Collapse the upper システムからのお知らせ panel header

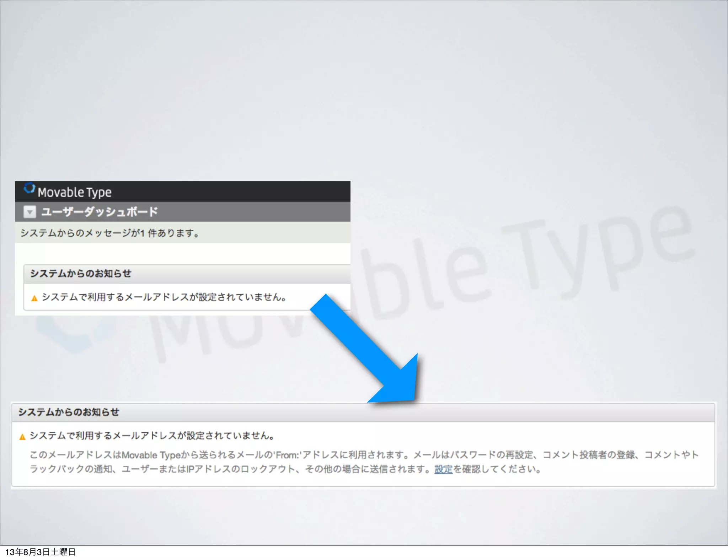pos(81,274)
